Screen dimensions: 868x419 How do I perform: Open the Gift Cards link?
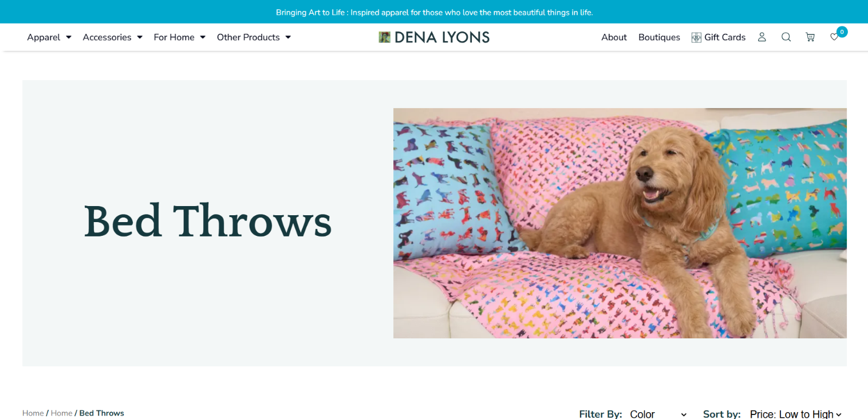[725, 37]
